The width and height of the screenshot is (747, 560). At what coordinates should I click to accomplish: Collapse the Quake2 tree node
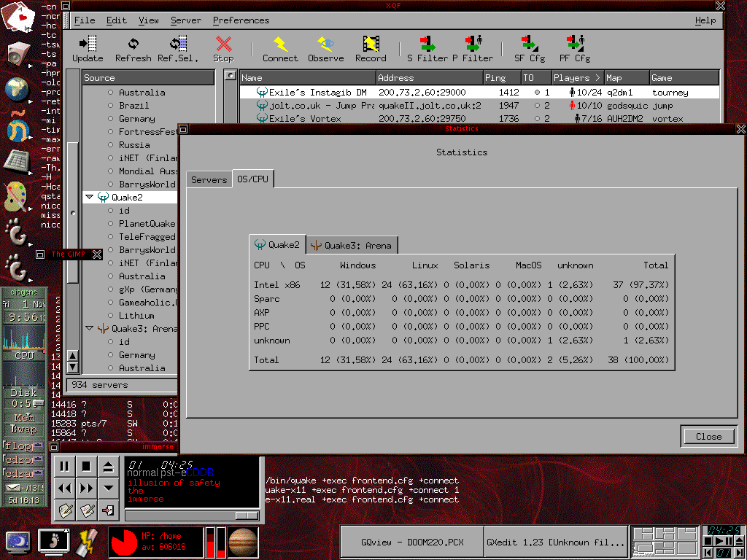(89, 198)
